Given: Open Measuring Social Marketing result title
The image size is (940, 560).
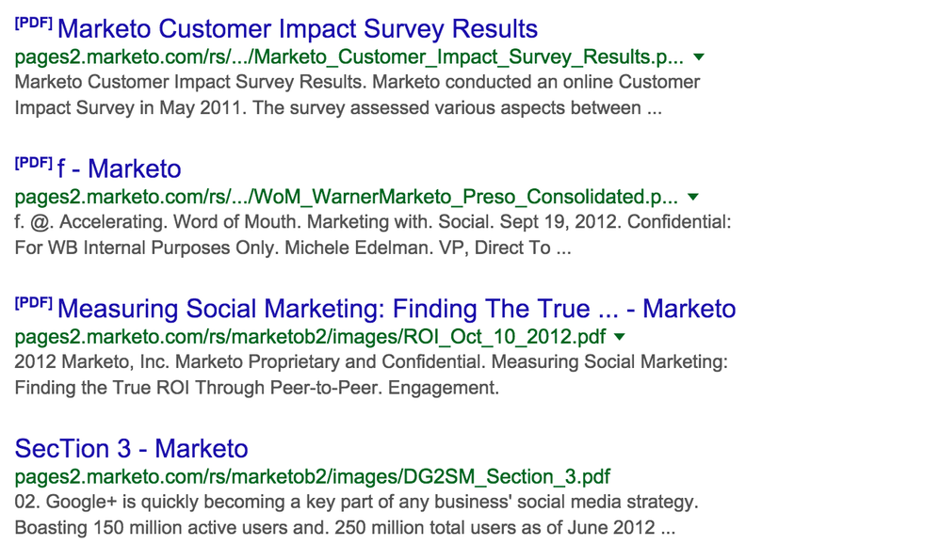Looking at the screenshot, I should coord(397,309).
